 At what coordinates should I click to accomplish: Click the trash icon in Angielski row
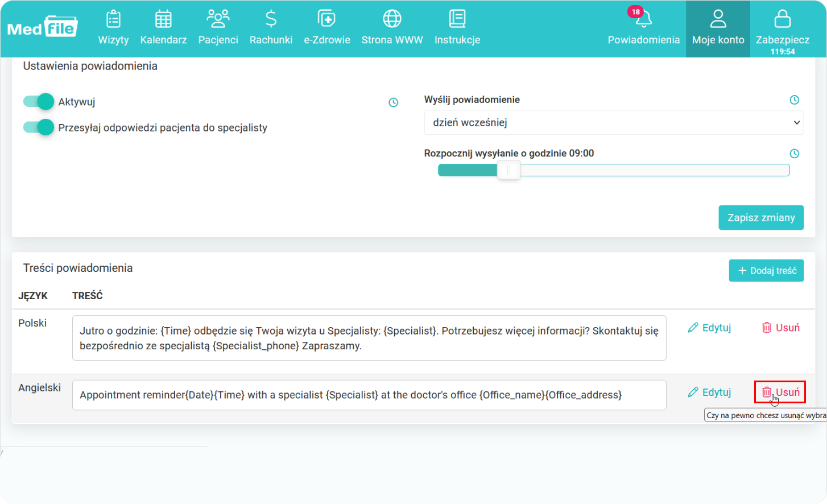(767, 393)
